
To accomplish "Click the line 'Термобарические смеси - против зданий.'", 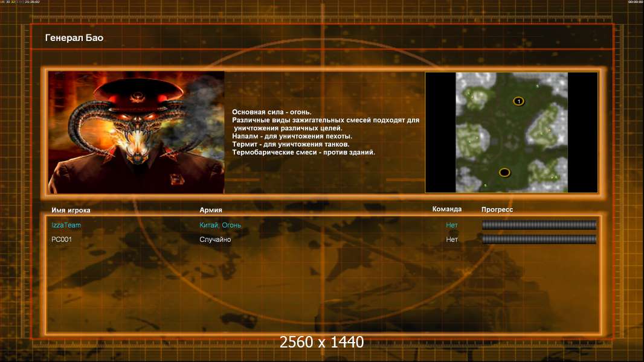I will [303, 152].
